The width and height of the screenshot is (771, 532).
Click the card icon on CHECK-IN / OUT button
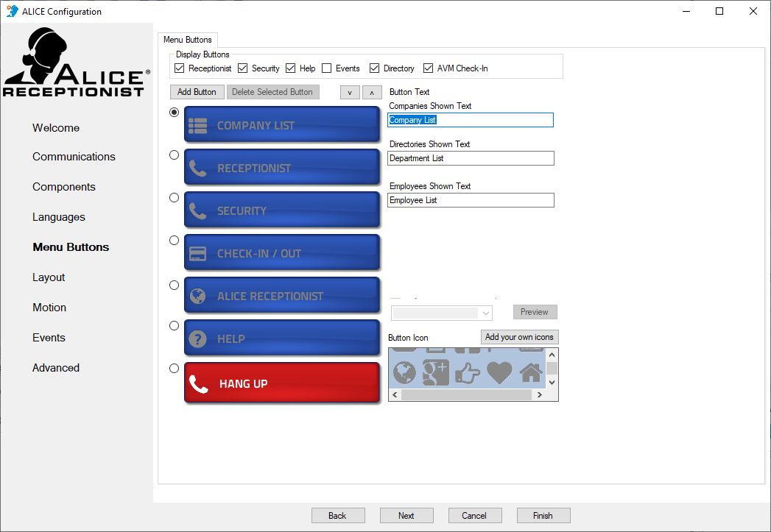tap(197, 253)
